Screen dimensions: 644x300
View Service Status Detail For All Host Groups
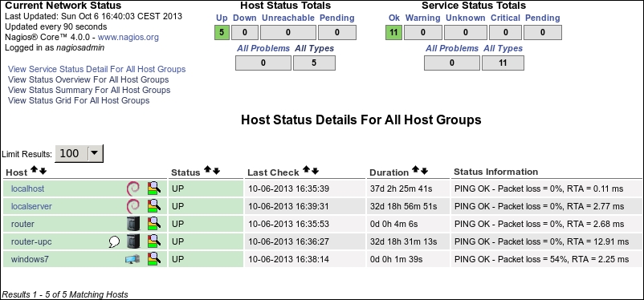96,69
